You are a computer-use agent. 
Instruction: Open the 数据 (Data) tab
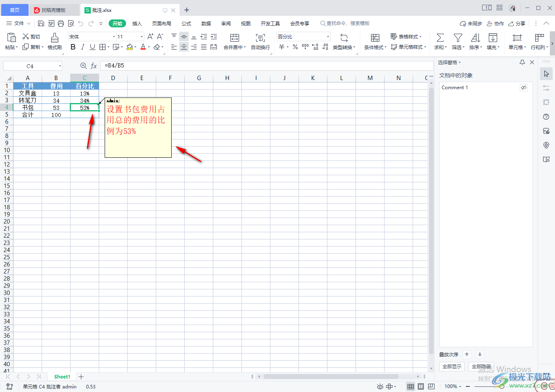coord(206,23)
